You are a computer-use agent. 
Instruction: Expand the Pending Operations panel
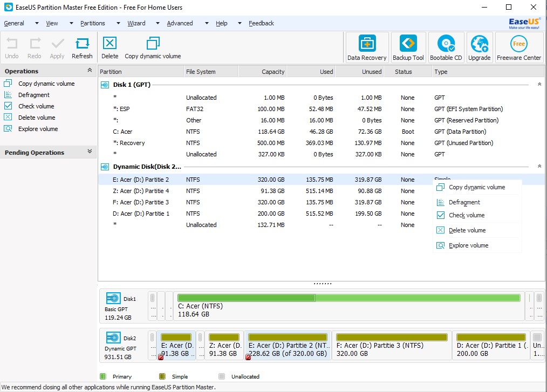[x=90, y=152]
